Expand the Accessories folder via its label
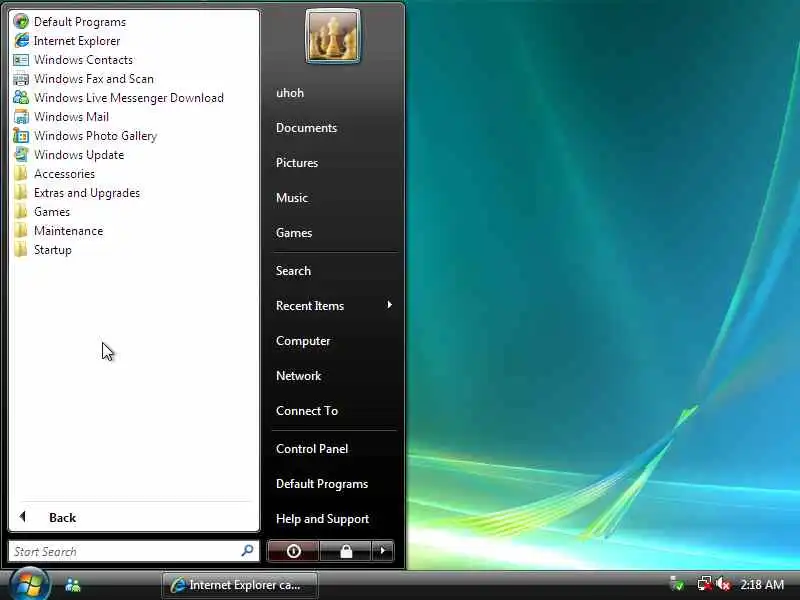Viewport: 800px width, 600px height. 64,174
